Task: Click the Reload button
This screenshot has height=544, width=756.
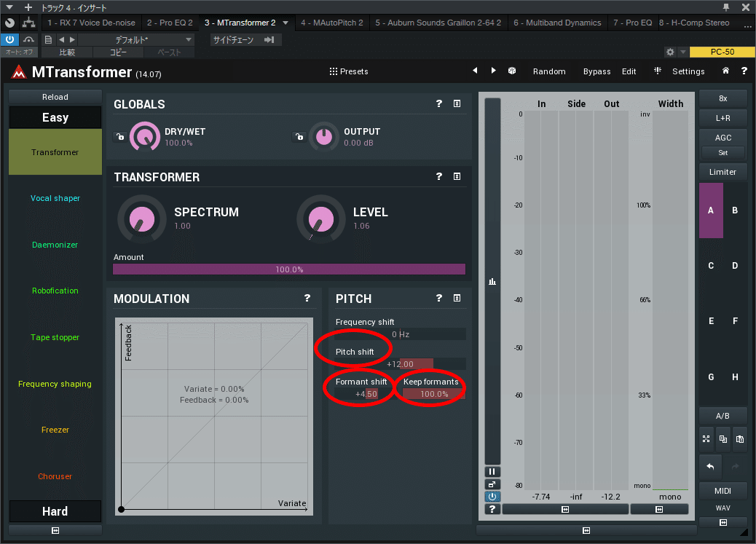Action: 55,97
